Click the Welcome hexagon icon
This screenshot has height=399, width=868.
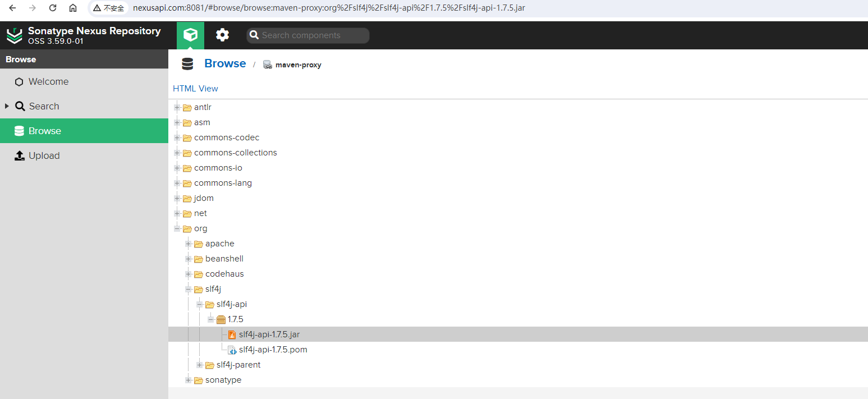click(x=19, y=82)
